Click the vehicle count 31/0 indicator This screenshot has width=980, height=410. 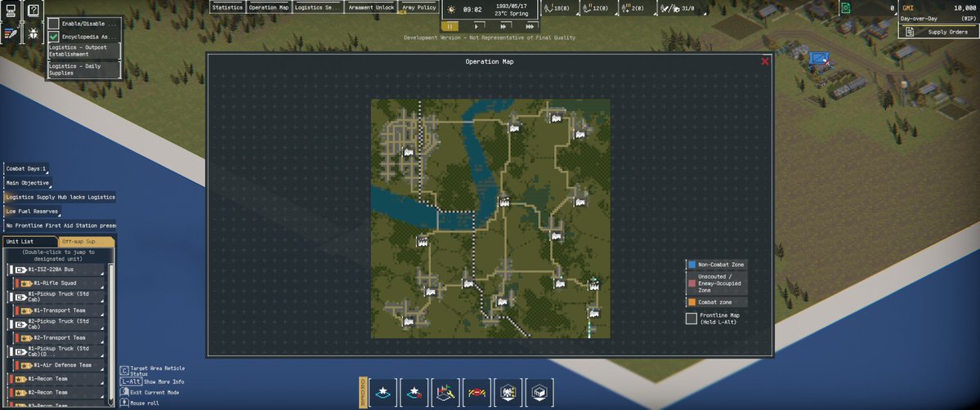point(681,8)
